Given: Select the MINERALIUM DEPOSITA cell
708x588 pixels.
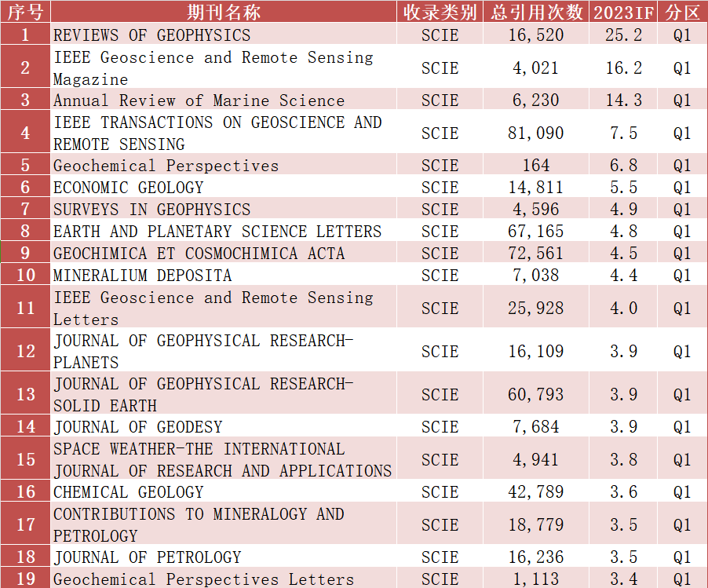Looking at the screenshot, I should coord(224,275).
